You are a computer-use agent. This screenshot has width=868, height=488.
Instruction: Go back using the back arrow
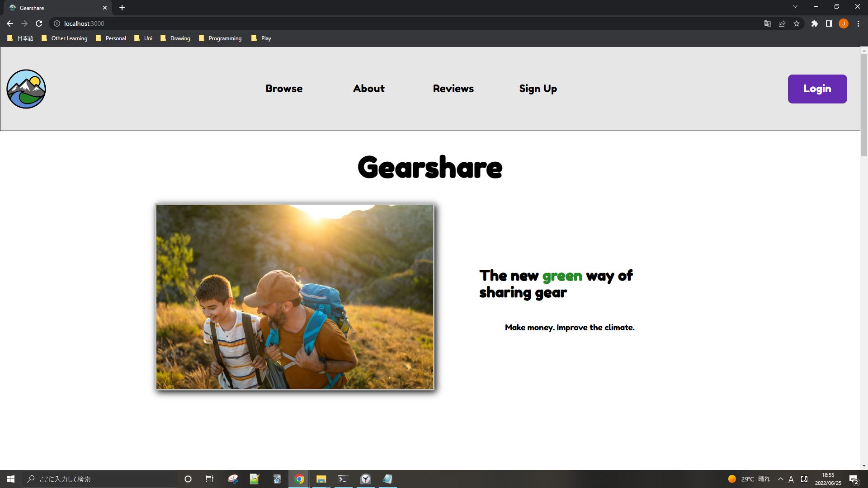(x=10, y=23)
